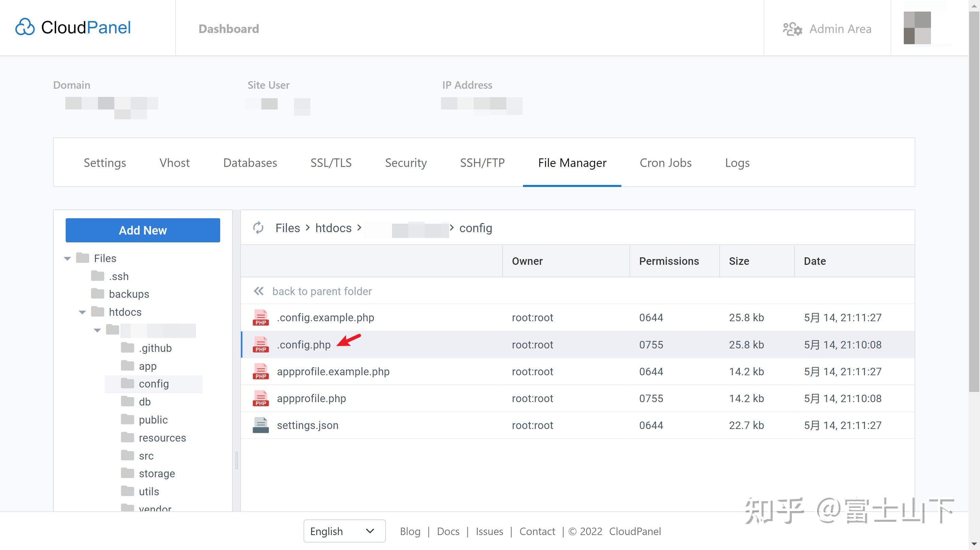Click the Admin Area users-gear icon
Viewport: 980px width, 550px height.
pos(793,29)
